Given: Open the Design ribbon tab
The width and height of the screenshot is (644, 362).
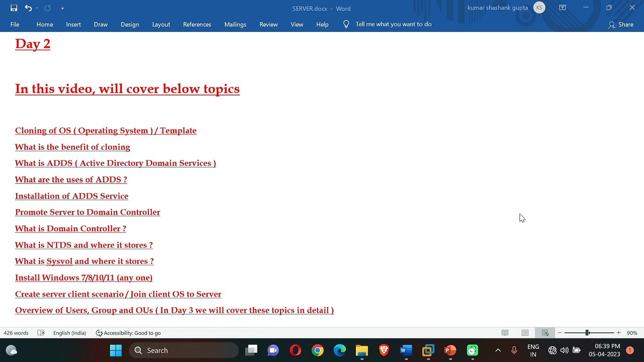Looking at the screenshot, I should click(130, 24).
